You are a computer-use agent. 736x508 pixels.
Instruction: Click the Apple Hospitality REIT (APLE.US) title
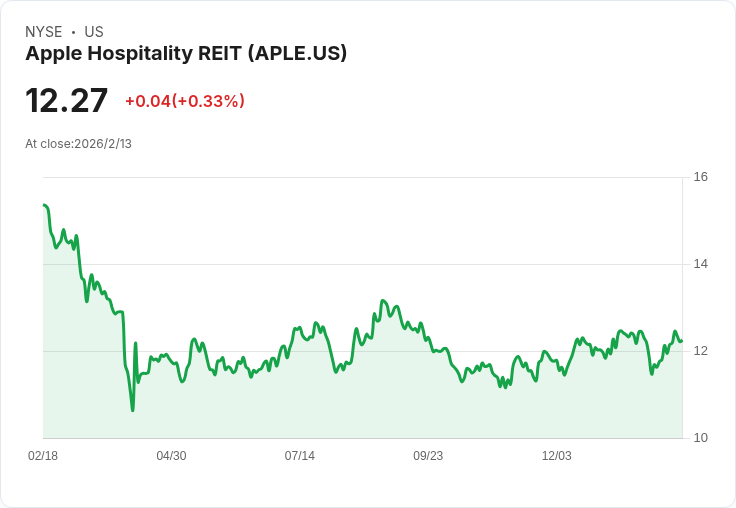click(x=186, y=54)
